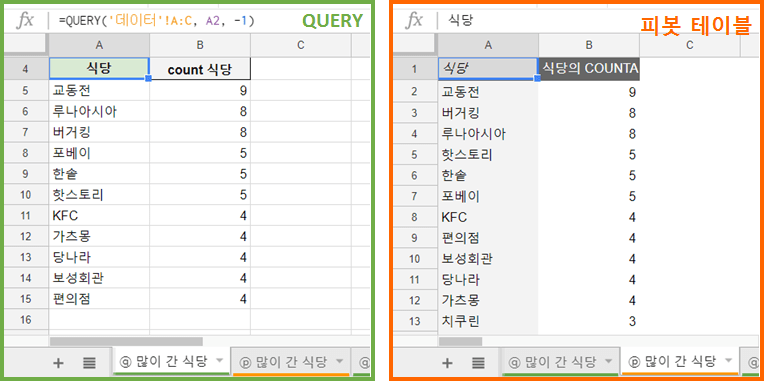Click 버거킹 cell in pivot window
This screenshot has width=764, height=381.
point(488,113)
